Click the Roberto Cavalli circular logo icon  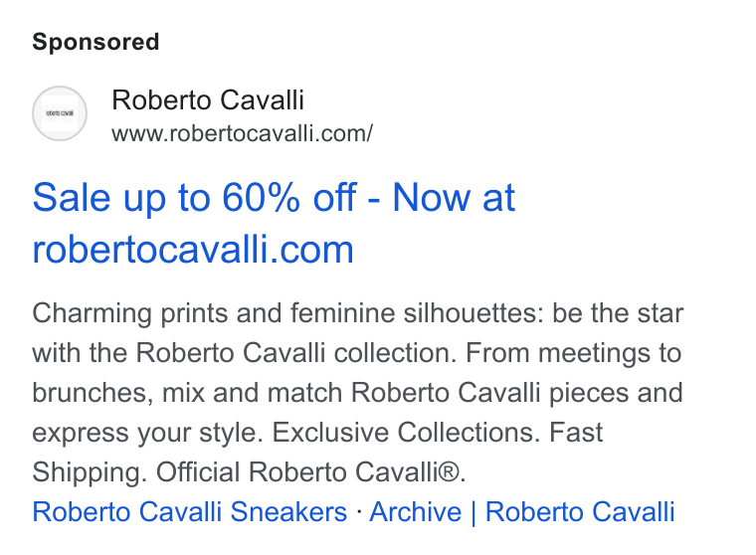point(60,113)
